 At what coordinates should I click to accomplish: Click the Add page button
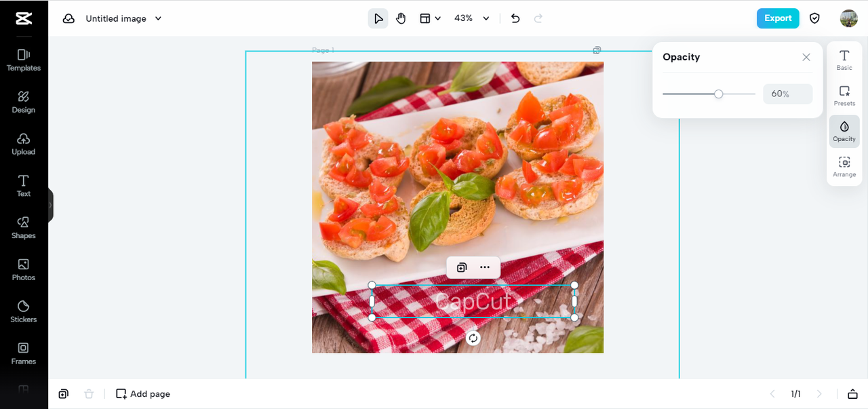(x=143, y=394)
